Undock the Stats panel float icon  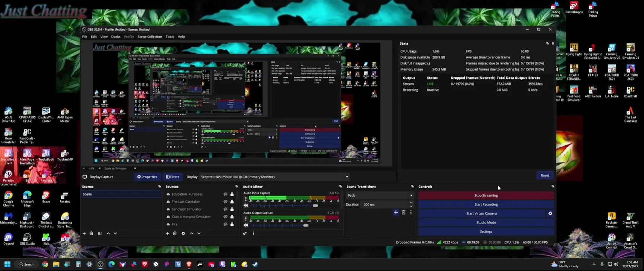pos(547,43)
